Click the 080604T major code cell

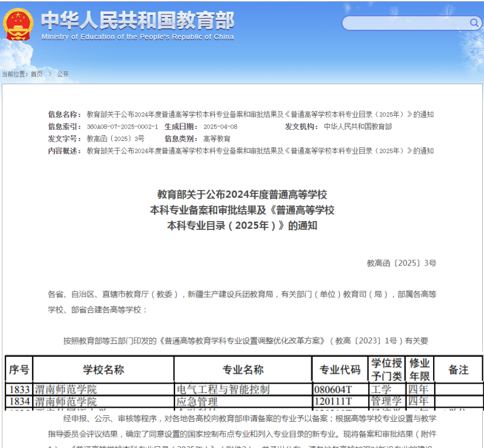tap(333, 390)
